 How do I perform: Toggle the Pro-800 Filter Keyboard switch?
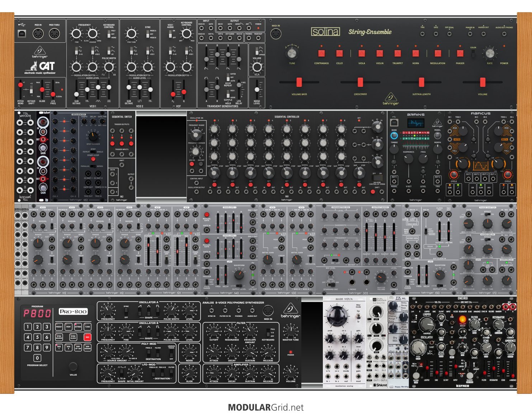point(268,332)
